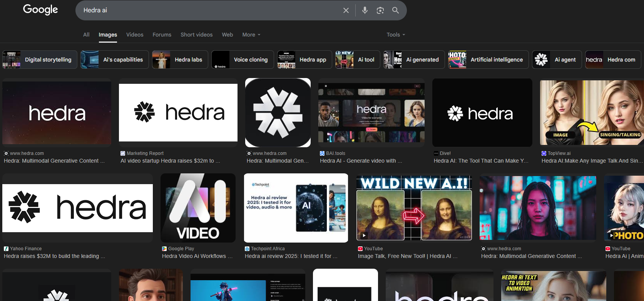Open Dive! black hedra logo image

pyautogui.click(x=482, y=113)
